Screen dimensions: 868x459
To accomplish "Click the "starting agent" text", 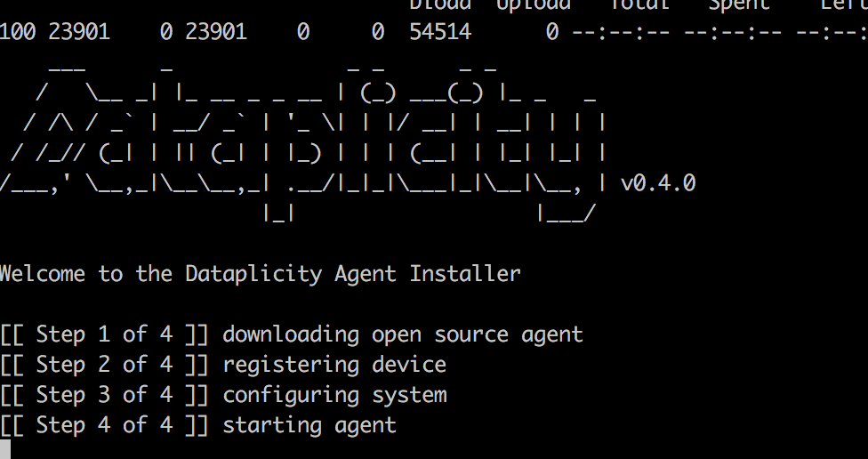I will tap(309, 425).
